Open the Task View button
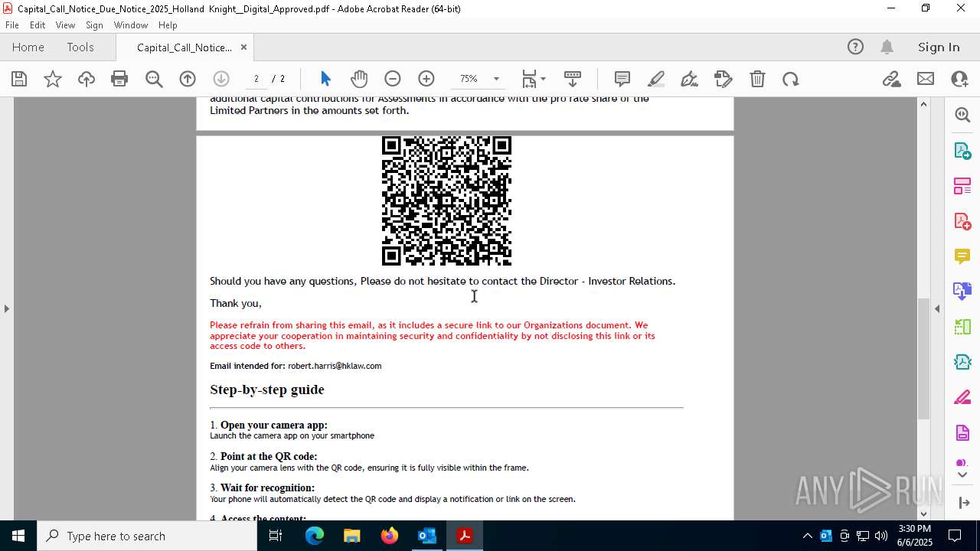 pos(276,536)
